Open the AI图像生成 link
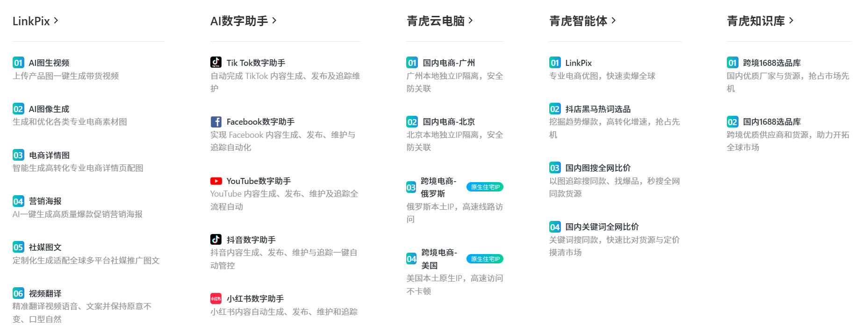868x333 pixels. (49, 109)
